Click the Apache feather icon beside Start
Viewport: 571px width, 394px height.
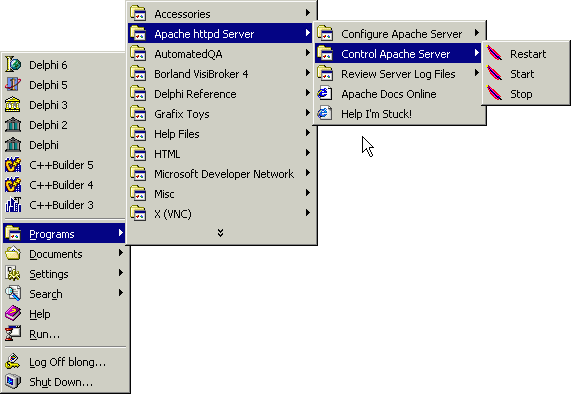point(494,74)
